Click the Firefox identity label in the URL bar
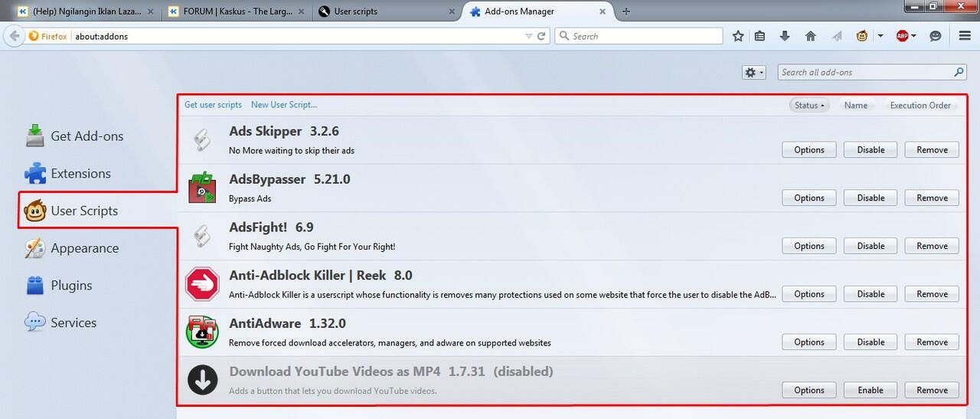Image resolution: width=980 pixels, height=419 pixels. click(x=47, y=36)
